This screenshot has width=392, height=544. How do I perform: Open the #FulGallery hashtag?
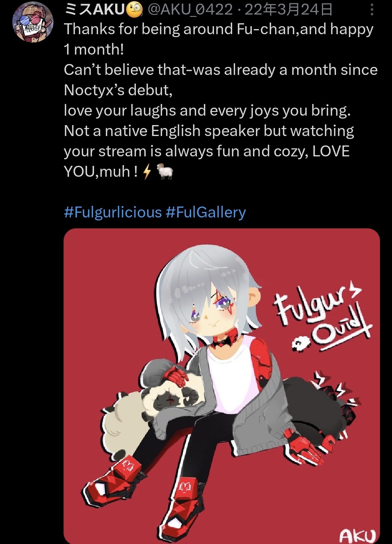coord(206,212)
